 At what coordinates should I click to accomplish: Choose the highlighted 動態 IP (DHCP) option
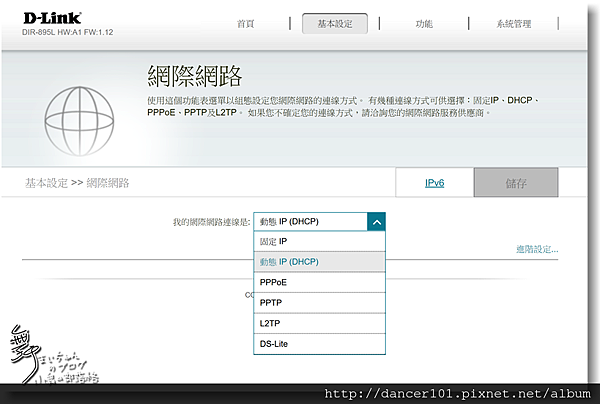pyautogui.click(x=320, y=262)
